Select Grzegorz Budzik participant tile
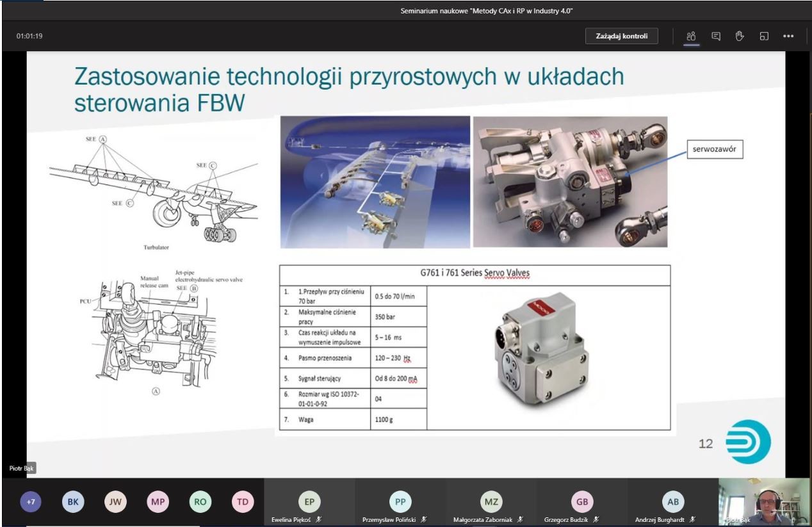The height and width of the screenshot is (527, 812). click(581, 503)
